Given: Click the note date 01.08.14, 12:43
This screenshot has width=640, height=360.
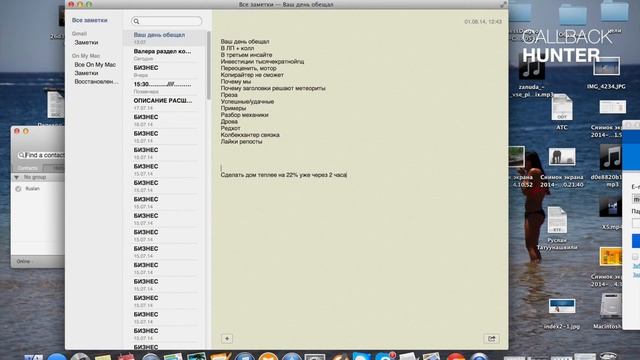Looking at the screenshot, I should click(x=483, y=22).
